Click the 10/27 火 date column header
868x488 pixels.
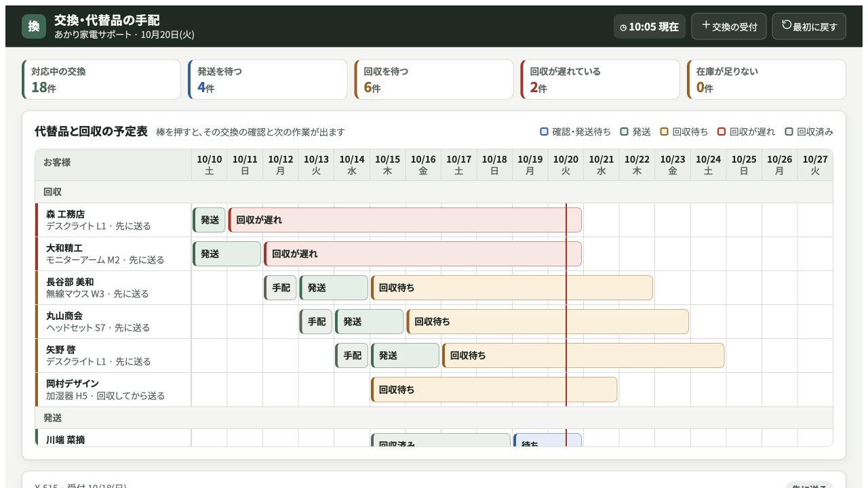pos(815,165)
